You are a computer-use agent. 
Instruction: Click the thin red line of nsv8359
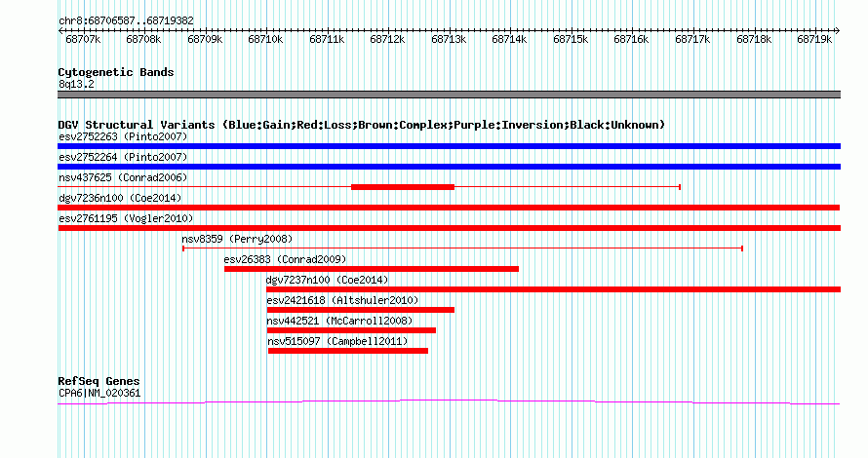click(x=463, y=248)
